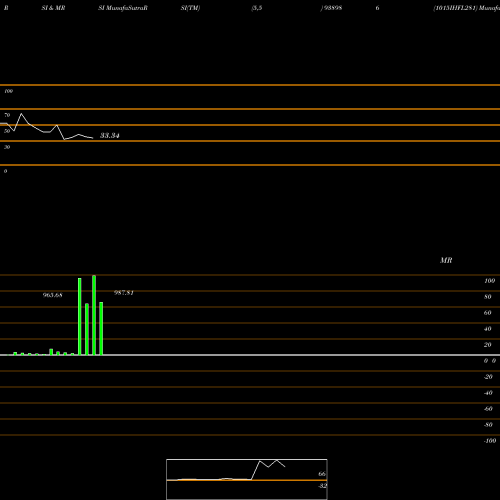Click the MR axis label -100
Image resolution: width=500 pixels, height=500 pixels.
tap(490, 441)
